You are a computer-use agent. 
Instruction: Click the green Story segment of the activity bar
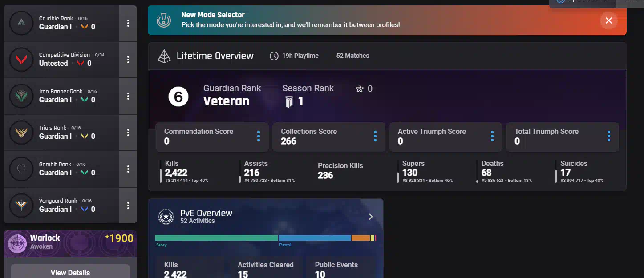coord(216,238)
